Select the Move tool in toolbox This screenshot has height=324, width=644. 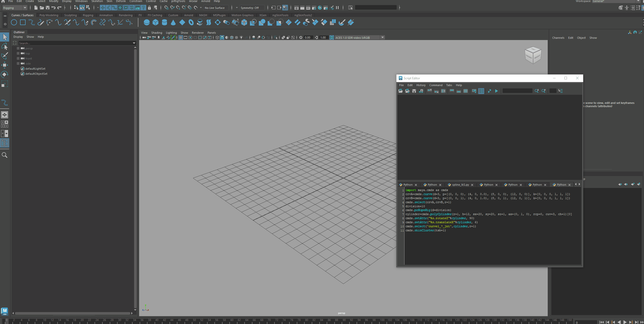[5, 65]
